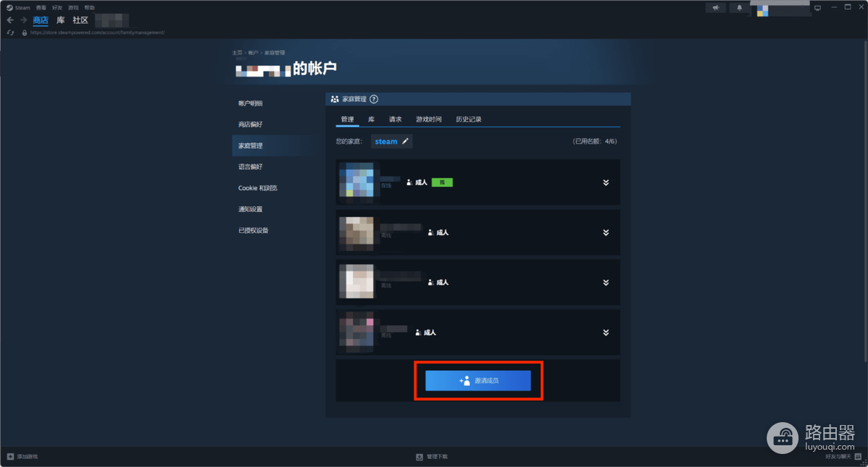Open 已授权设备 in the sidebar
This screenshot has height=467, width=868.
coord(253,231)
